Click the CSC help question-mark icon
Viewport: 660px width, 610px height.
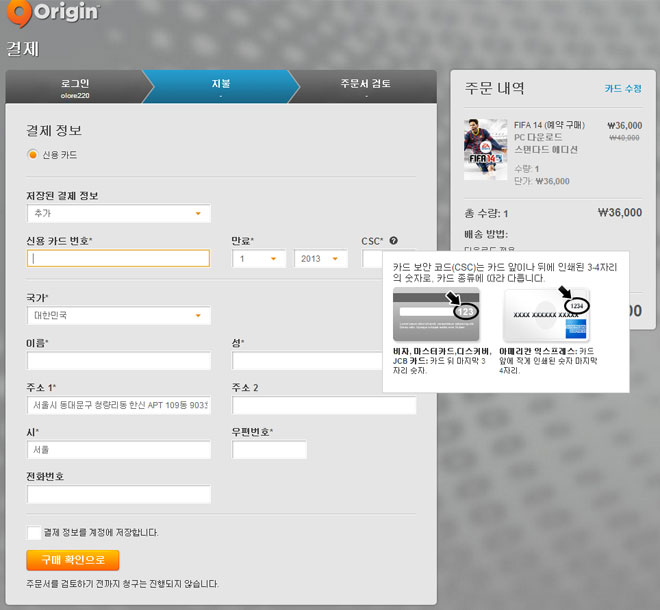coord(394,240)
